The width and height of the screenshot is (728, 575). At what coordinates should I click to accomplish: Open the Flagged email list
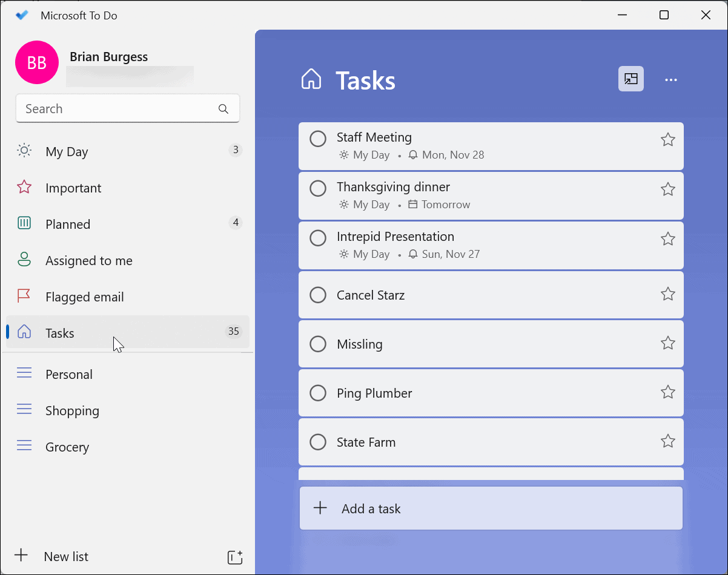84,297
